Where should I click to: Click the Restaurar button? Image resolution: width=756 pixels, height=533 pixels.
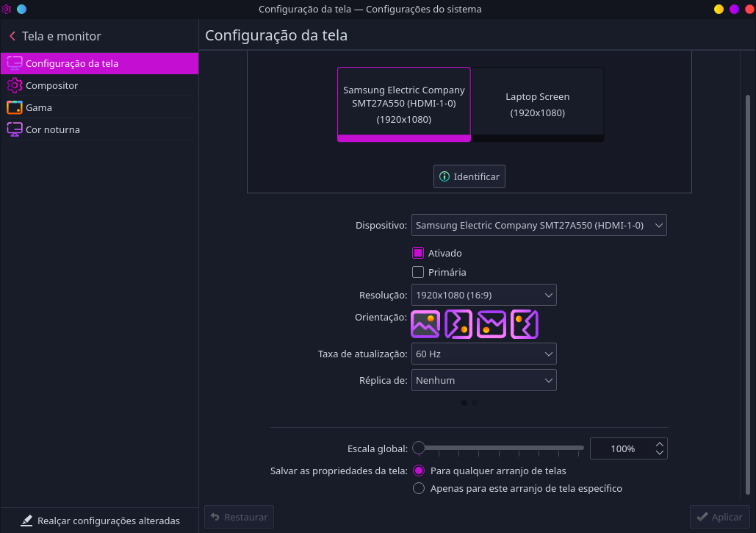point(240,517)
